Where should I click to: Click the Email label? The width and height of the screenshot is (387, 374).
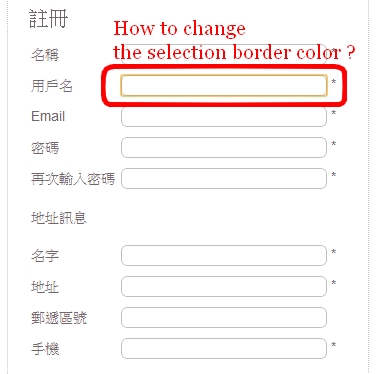[x=48, y=117]
